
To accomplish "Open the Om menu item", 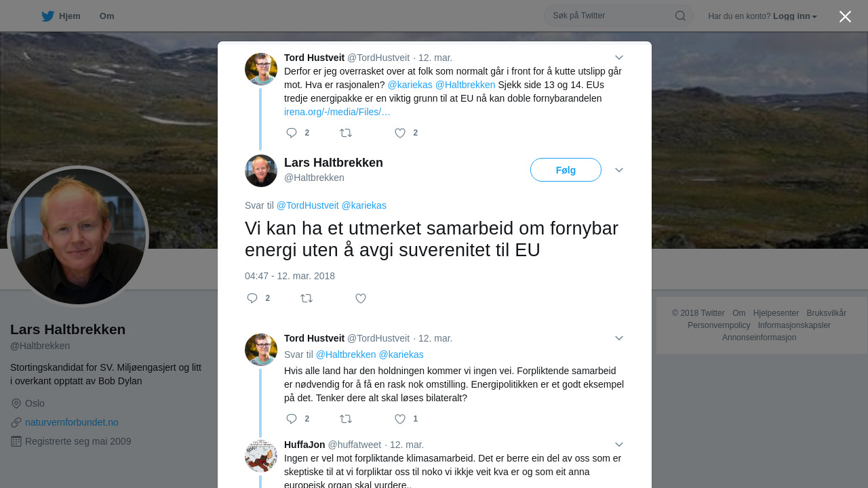I will pos(106,16).
